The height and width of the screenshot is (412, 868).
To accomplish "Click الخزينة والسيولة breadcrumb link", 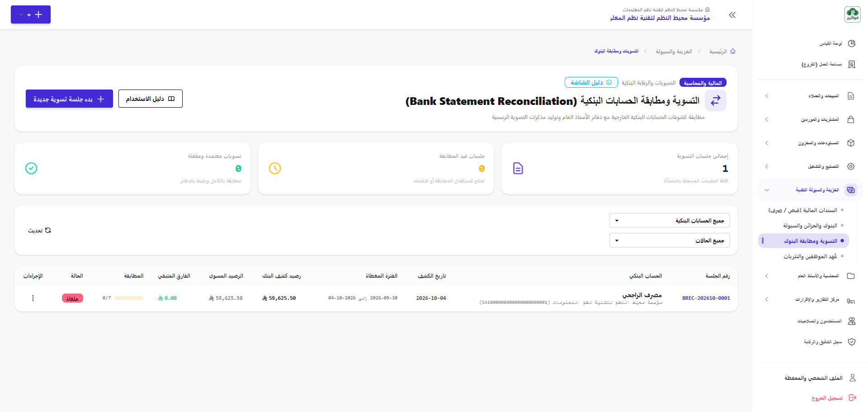I will click(674, 52).
